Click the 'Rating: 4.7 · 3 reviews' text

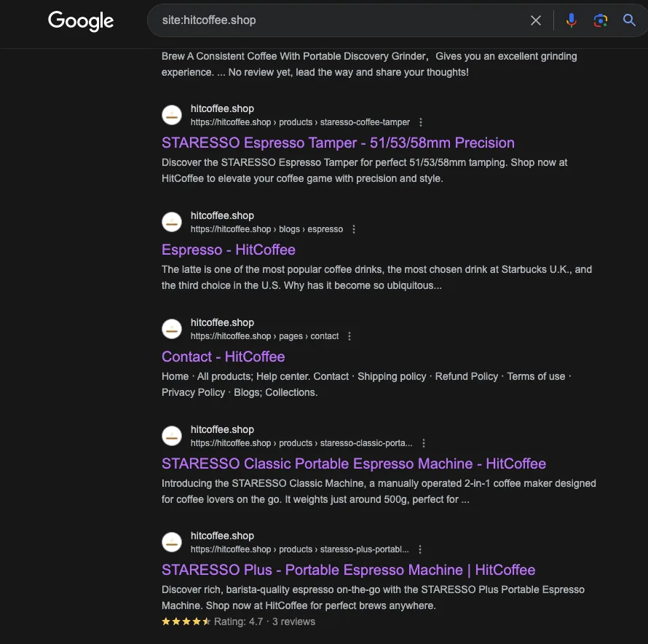point(264,621)
